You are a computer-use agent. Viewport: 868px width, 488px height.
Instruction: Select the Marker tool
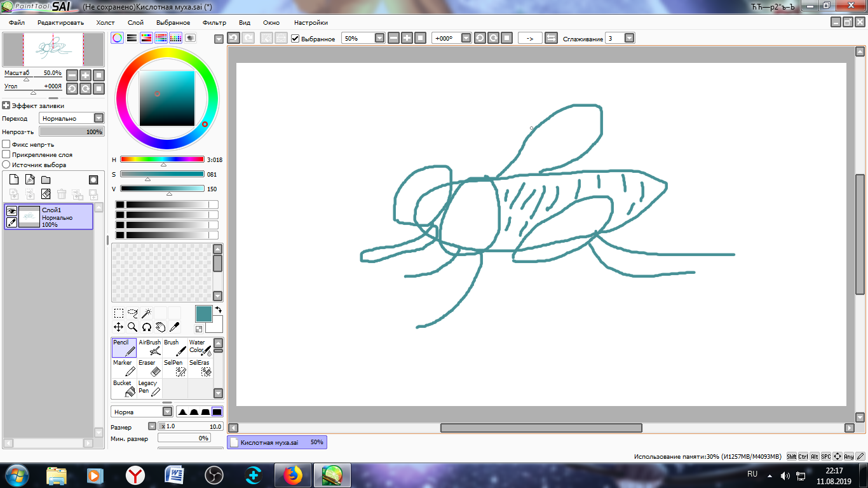point(124,368)
